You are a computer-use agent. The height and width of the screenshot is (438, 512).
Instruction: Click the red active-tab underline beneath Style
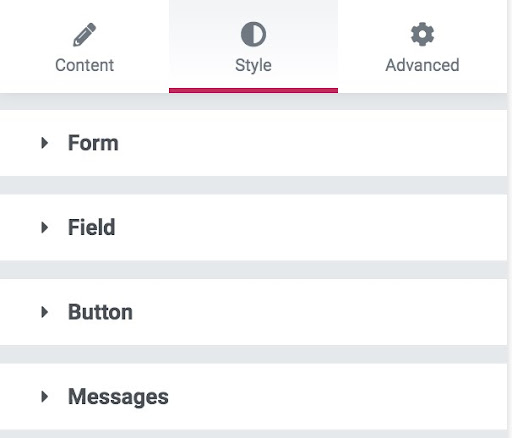(253, 90)
